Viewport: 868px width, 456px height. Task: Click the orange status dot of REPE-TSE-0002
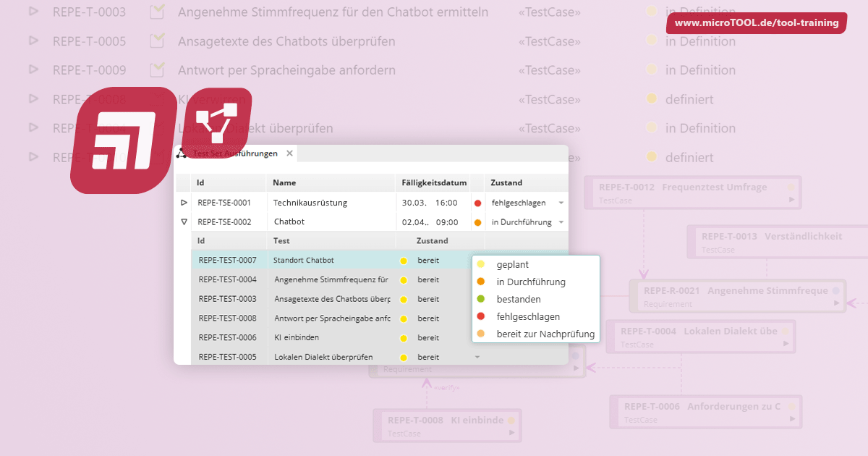click(477, 223)
